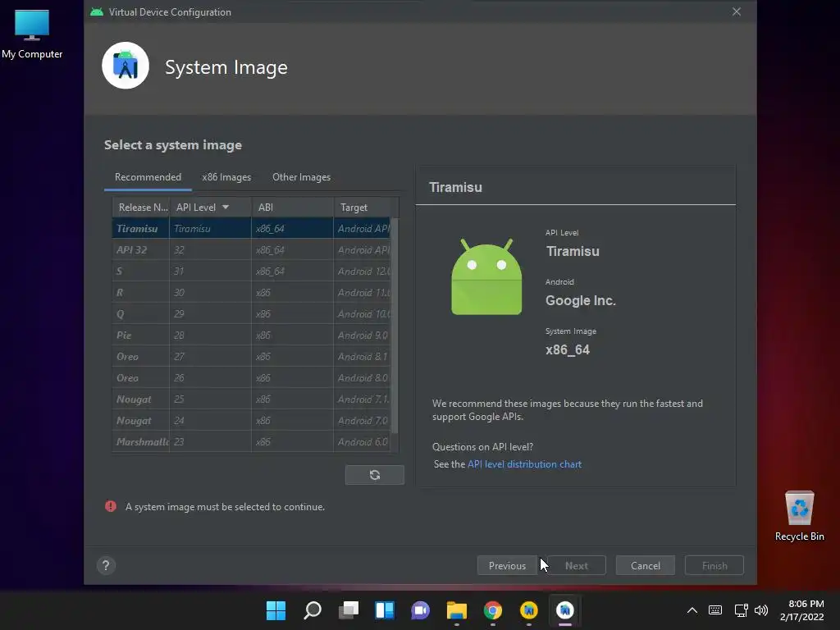Image resolution: width=840 pixels, height=630 pixels.
Task: Open the API level distribution chart link
Action: [x=524, y=464]
